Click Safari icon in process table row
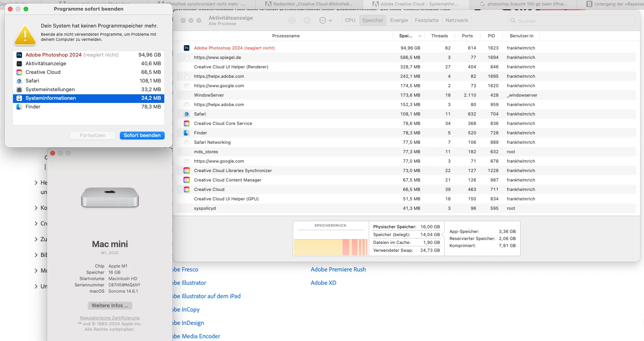This screenshot has height=341, width=644. pyautogui.click(x=187, y=114)
